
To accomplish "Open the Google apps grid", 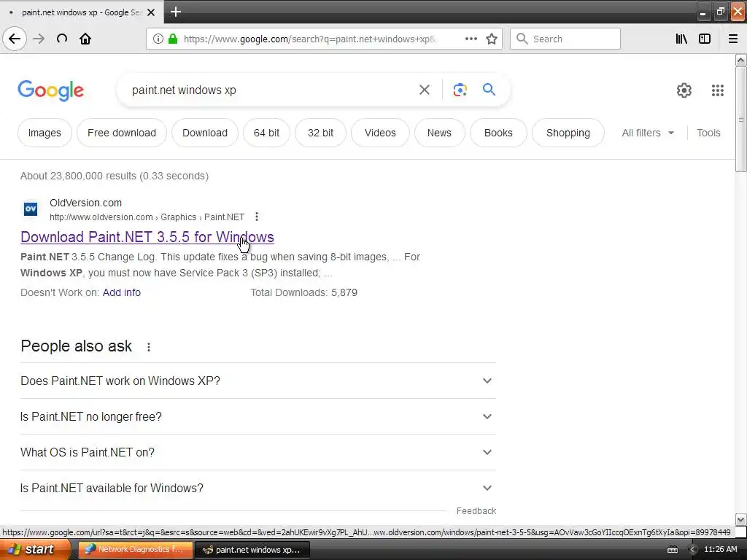I will (718, 90).
